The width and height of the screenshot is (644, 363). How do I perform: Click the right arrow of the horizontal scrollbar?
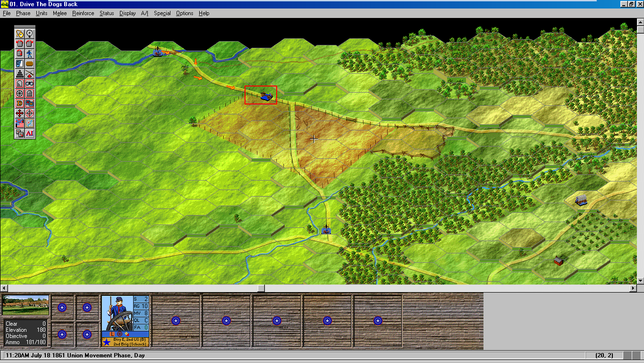click(633, 288)
